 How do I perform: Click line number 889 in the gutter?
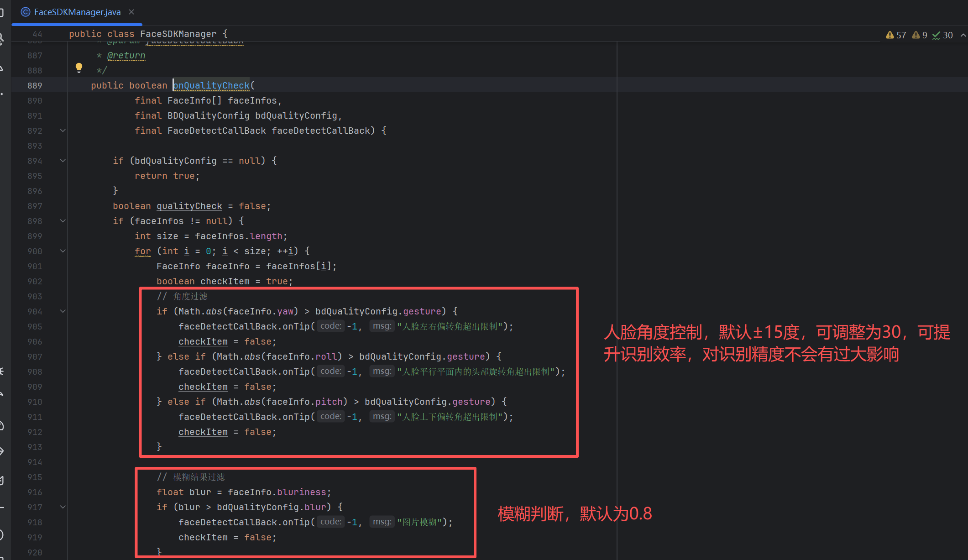(35, 85)
